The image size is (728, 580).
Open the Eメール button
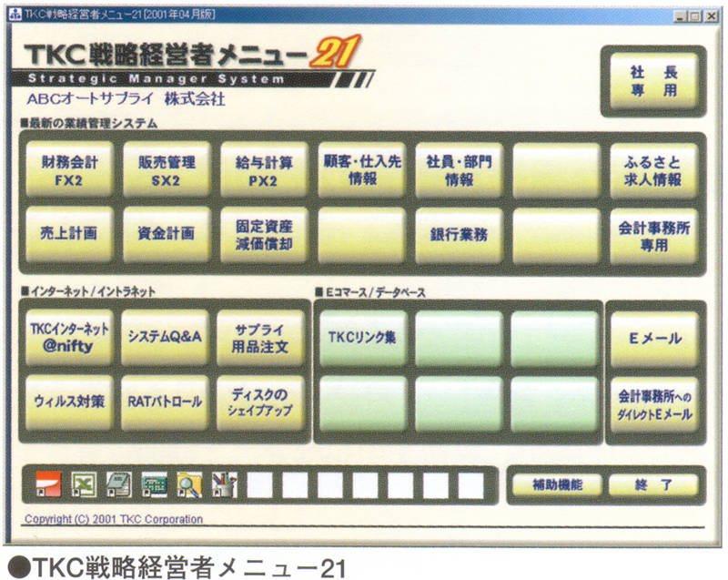tap(654, 339)
